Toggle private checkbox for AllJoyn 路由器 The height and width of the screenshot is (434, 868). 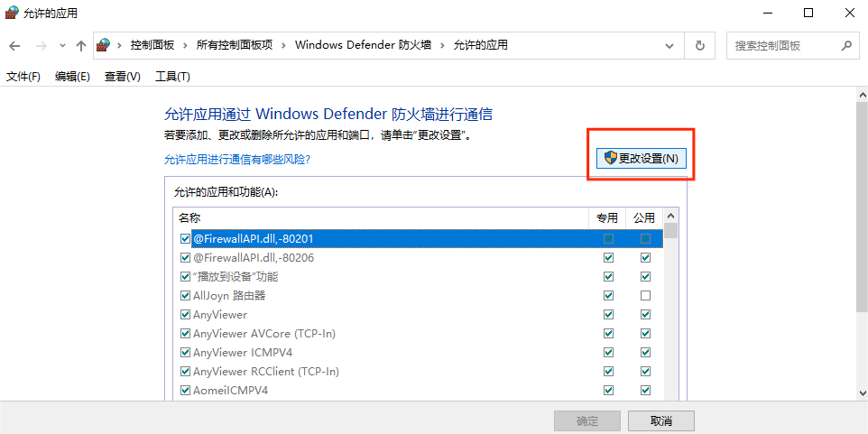click(609, 296)
